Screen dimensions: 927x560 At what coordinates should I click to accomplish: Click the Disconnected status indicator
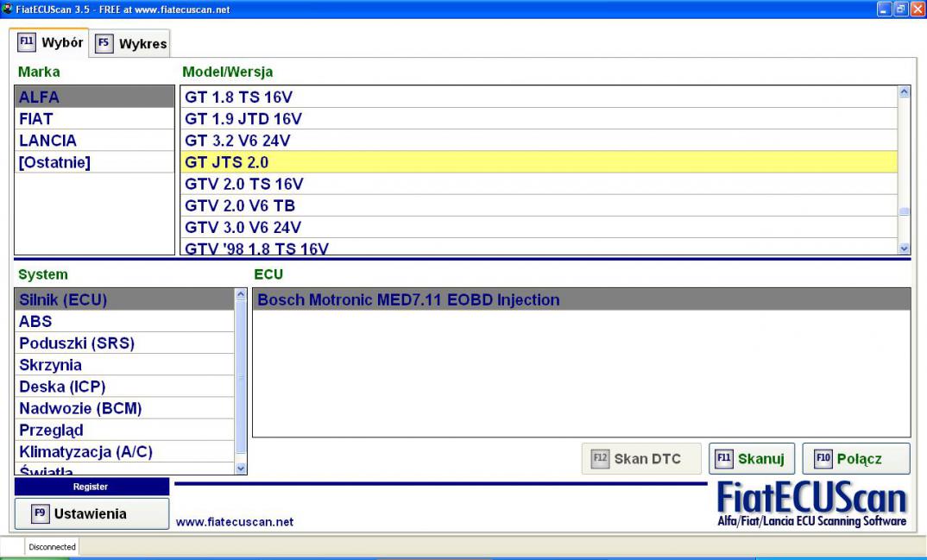[52, 547]
